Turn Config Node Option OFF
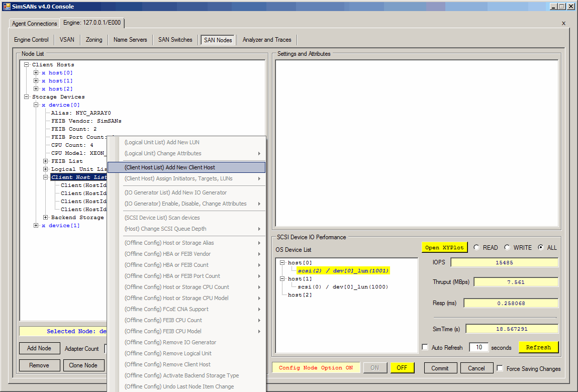578x392 pixels. [402, 368]
